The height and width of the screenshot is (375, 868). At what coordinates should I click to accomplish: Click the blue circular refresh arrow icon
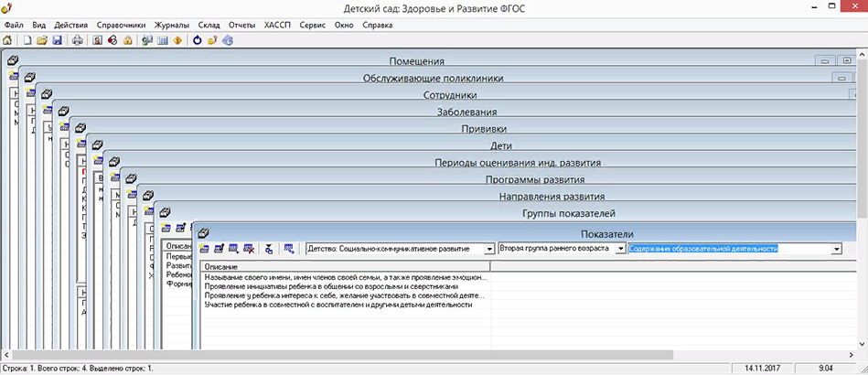[x=197, y=41]
